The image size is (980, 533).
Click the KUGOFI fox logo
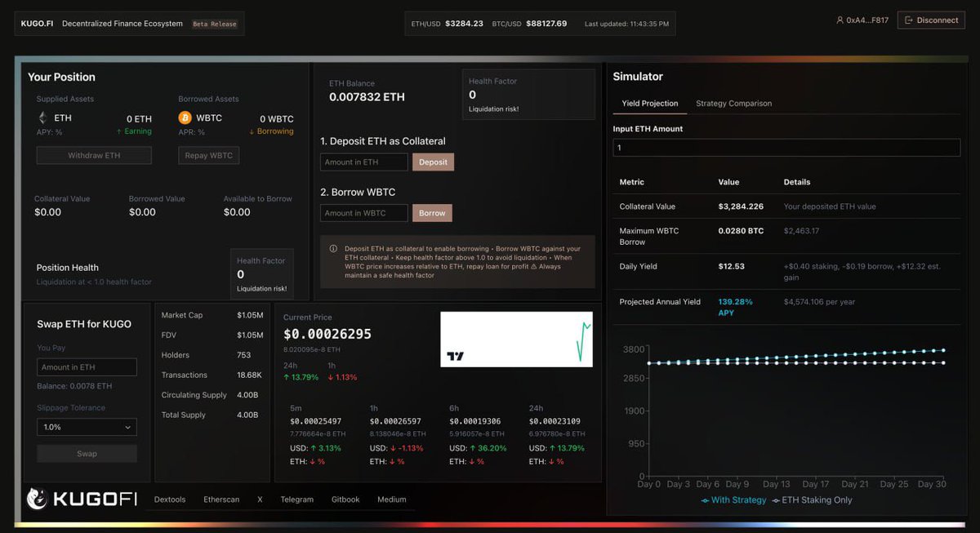(37, 498)
